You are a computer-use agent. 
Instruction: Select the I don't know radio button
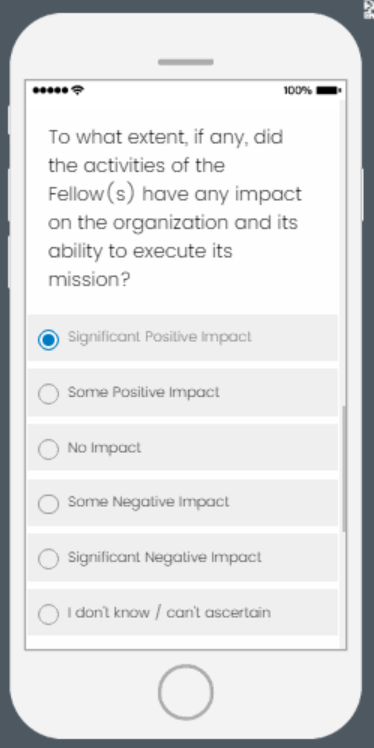click(48, 614)
